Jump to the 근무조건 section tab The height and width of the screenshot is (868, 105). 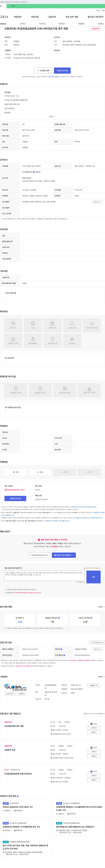pyautogui.click(x=23, y=24)
